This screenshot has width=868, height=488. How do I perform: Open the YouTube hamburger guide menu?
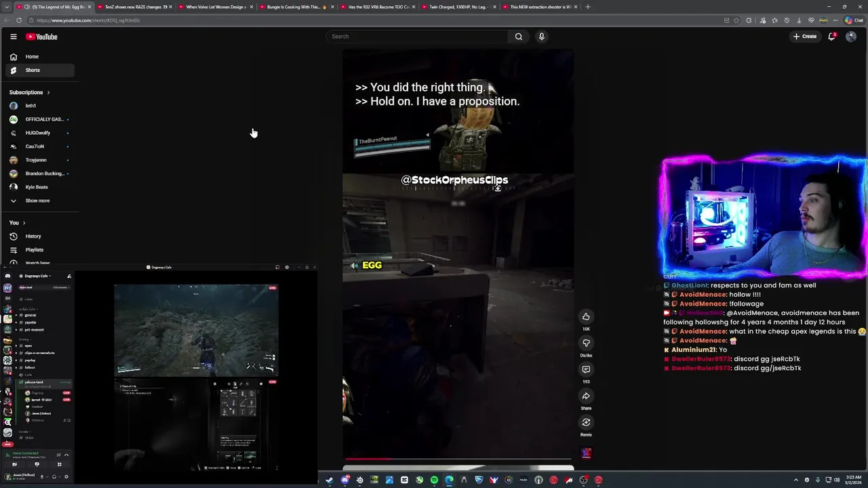pyautogui.click(x=13, y=37)
